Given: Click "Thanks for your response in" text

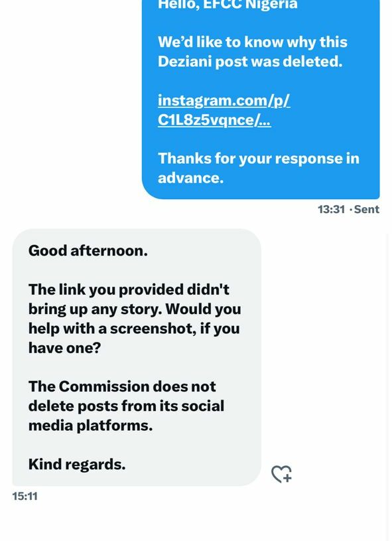Looking at the screenshot, I should pos(259,159).
